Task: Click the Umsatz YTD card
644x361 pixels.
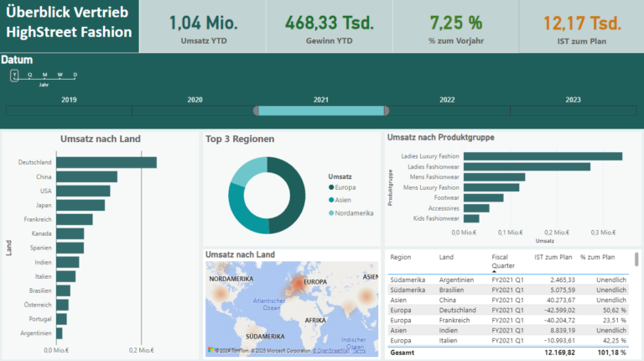Action: 204,26
